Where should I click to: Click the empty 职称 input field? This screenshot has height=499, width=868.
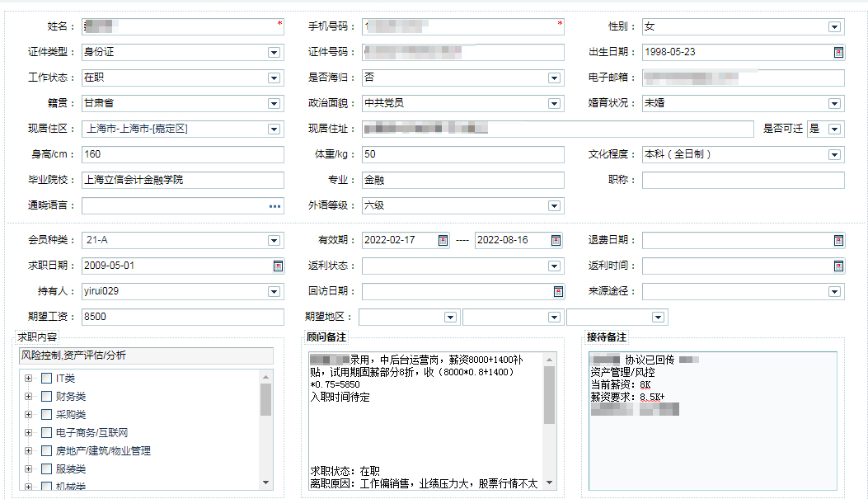(x=744, y=180)
